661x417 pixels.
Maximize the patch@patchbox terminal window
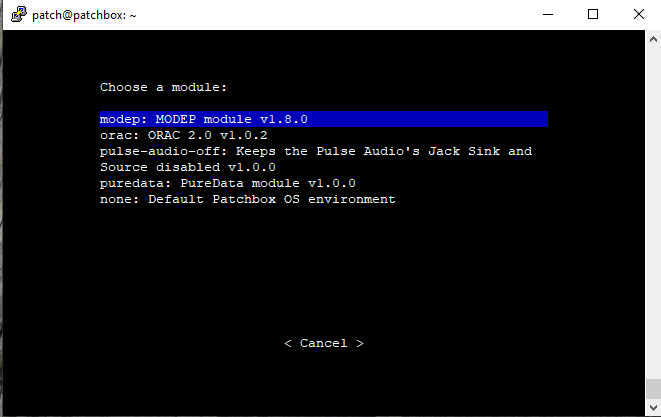[593, 14]
